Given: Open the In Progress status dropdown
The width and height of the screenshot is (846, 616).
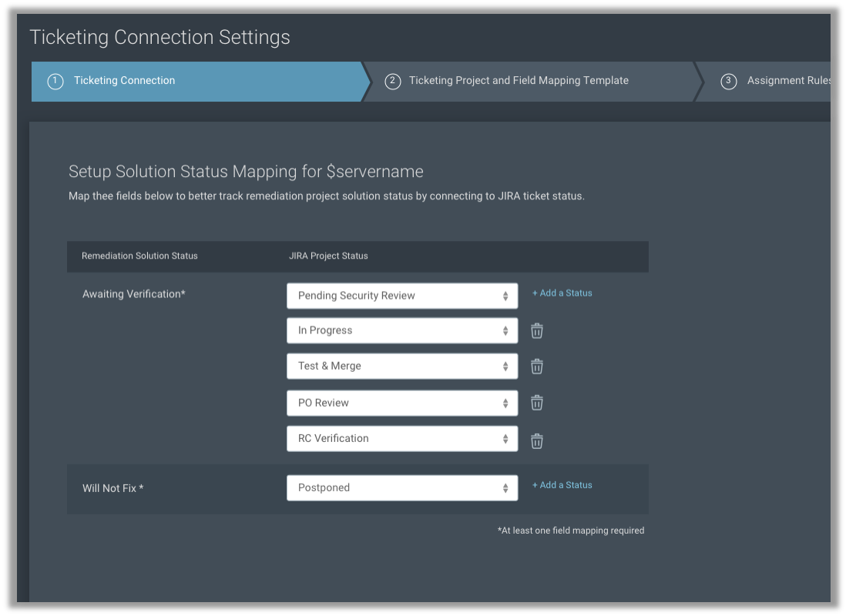Looking at the screenshot, I should 401,331.
